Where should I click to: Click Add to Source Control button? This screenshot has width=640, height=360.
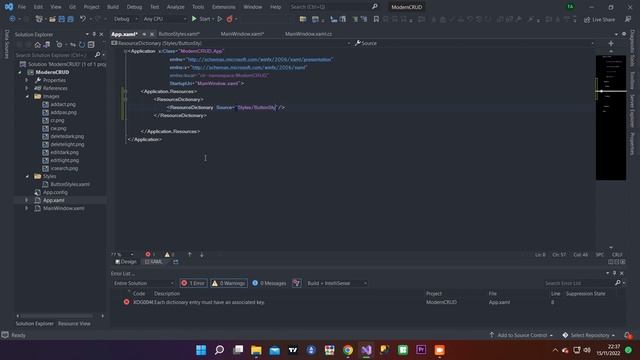(521, 335)
